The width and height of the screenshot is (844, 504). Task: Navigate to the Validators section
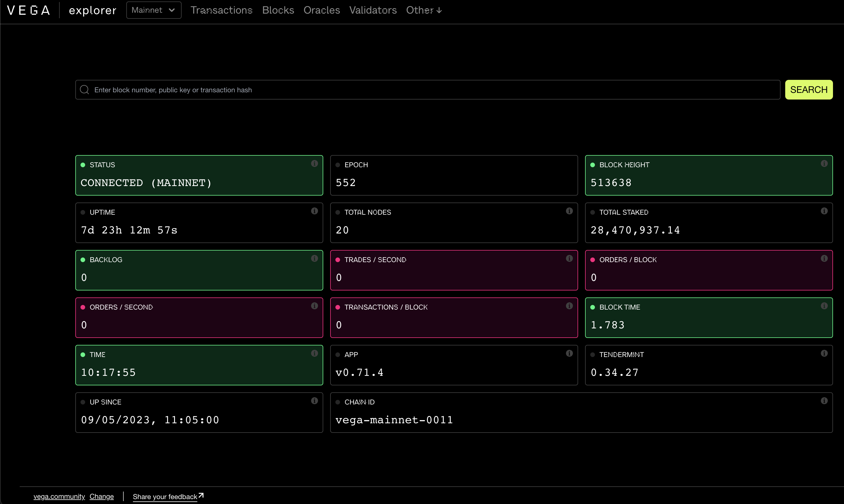pyautogui.click(x=372, y=10)
